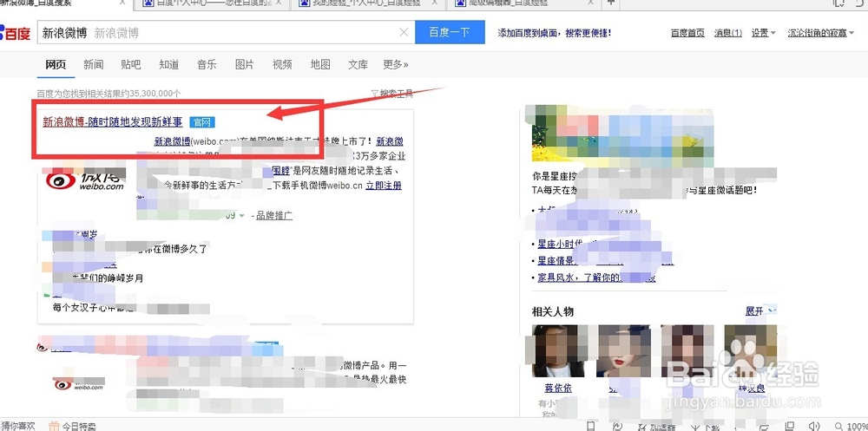Click the 100% zoom level indicator
This screenshot has height=431, width=868.
(x=857, y=427)
